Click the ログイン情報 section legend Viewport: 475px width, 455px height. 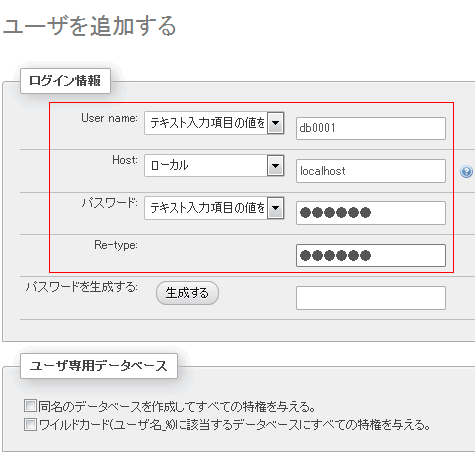pyautogui.click(x=65, y=81)
